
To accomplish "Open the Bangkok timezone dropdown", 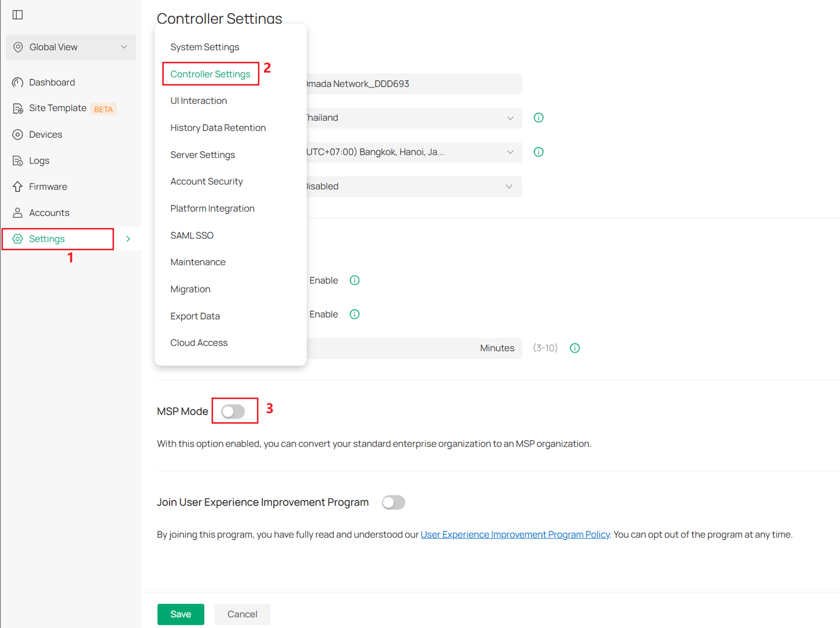I will [510, 152].
